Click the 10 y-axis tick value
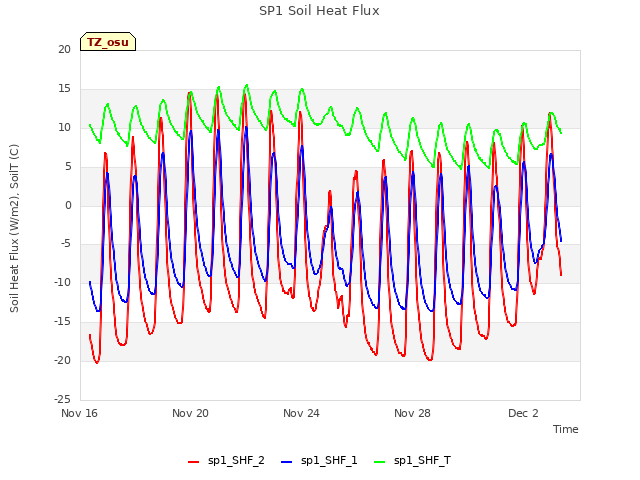The height and width of the screenshot is (480, 640). [64, 128]
